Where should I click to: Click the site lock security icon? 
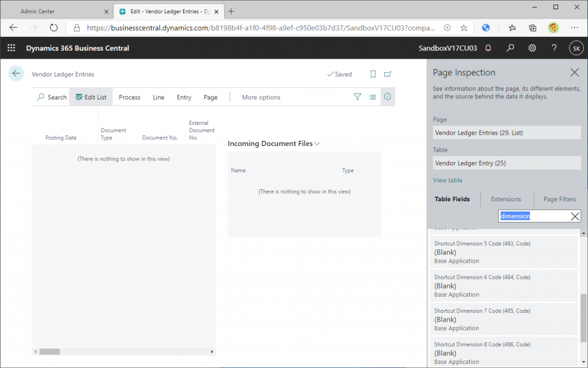tap(77, 28)
